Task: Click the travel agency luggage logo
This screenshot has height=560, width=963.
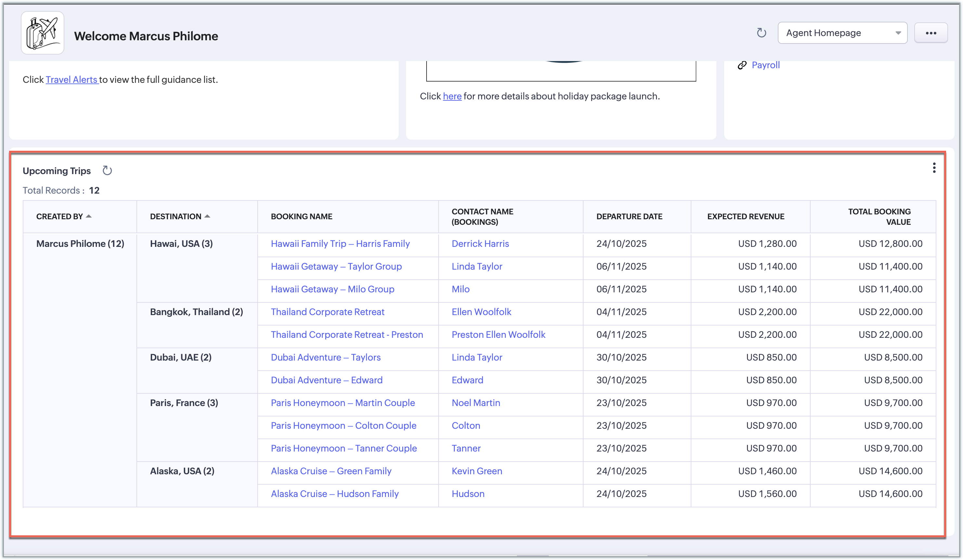Action: (x=43, y=33)
